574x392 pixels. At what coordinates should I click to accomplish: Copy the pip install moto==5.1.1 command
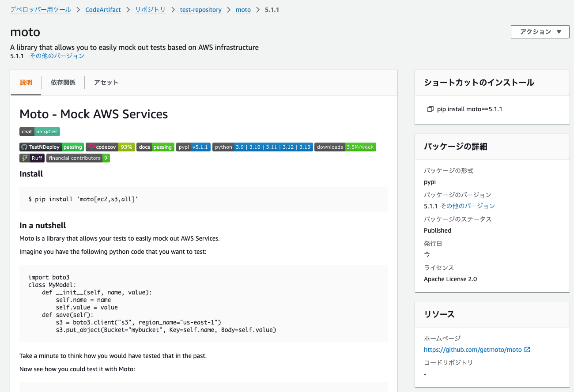tap(430, 109)
